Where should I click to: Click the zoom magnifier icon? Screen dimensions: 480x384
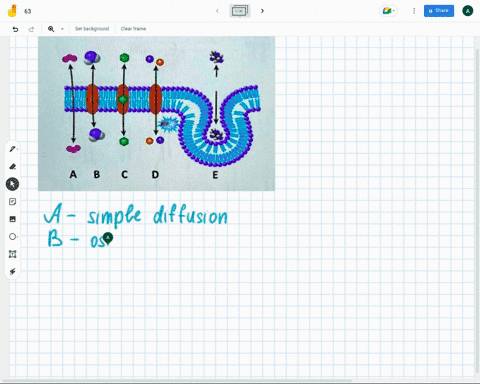(51, 29)
